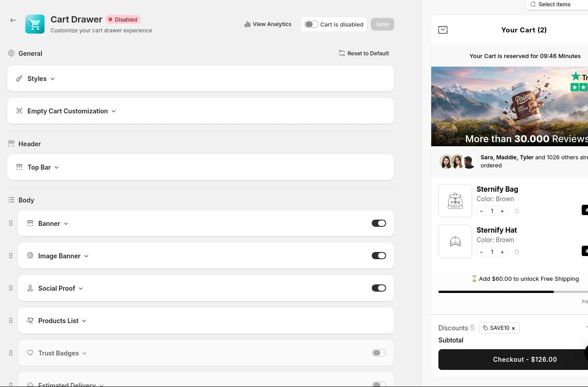This screenshot has height=387, width=588.
Task: Click Checkout - $126.00 button
Action: pos(513,360)
